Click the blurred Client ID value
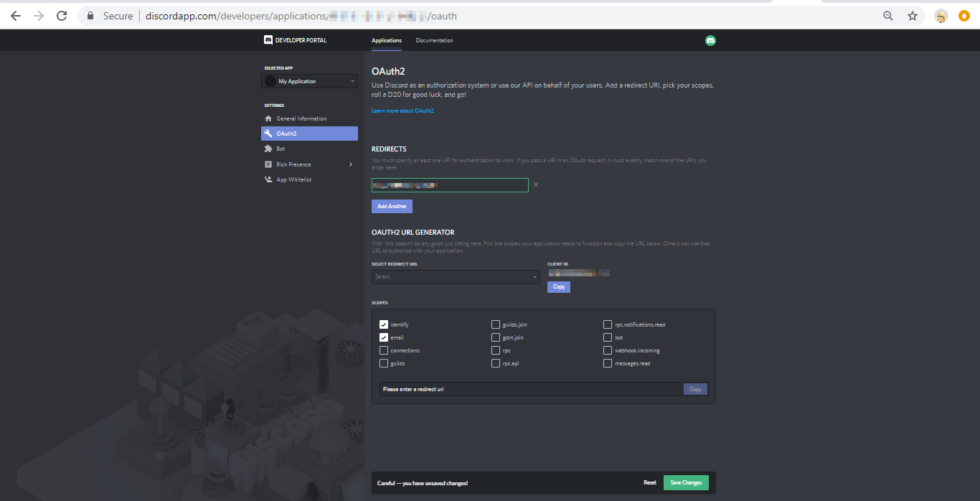The image size is (980, 501). 578,273
